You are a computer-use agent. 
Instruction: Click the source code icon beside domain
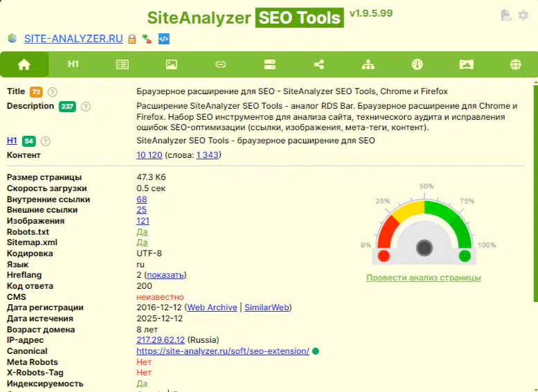pos(163,39)
